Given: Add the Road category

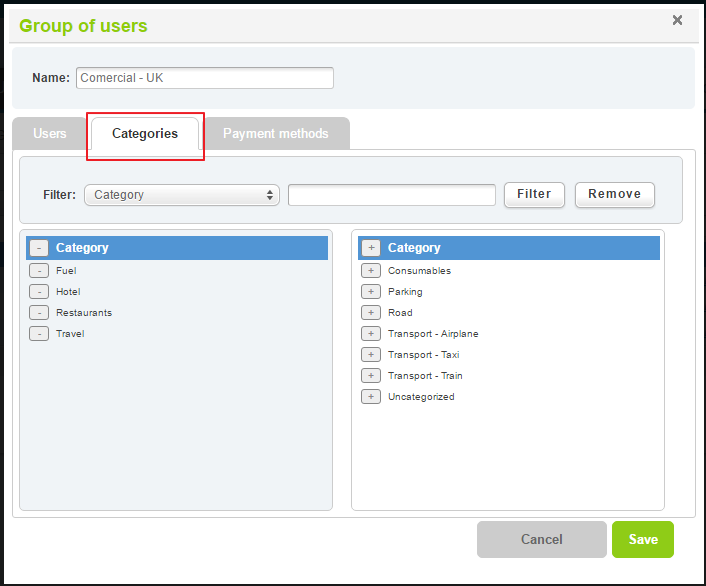Looking at the screenshot, I should click(371, 313).
